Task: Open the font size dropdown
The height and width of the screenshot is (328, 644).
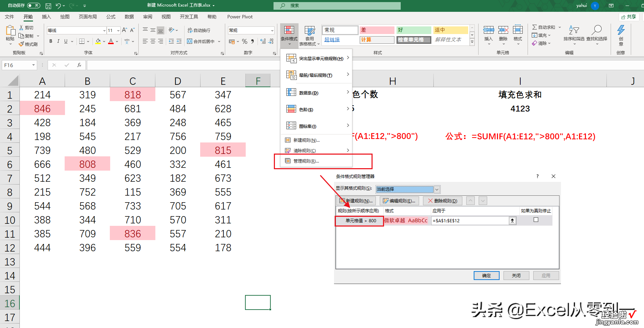Action: point(118,31)
